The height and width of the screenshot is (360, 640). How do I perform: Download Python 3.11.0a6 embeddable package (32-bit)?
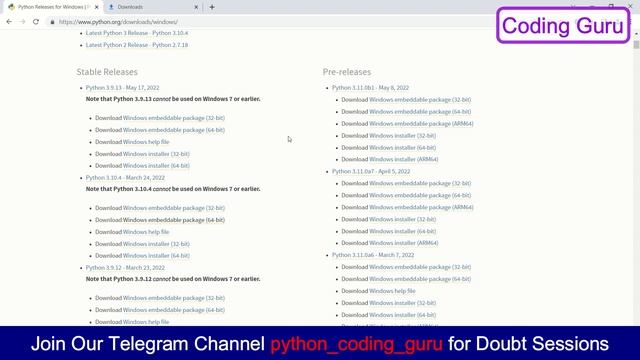click(420, 267)
